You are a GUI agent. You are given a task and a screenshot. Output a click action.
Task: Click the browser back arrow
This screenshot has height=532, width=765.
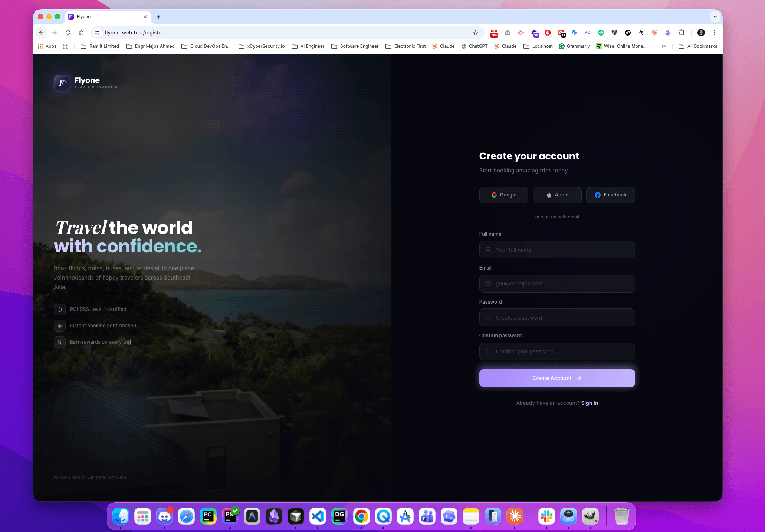(41, 33)
